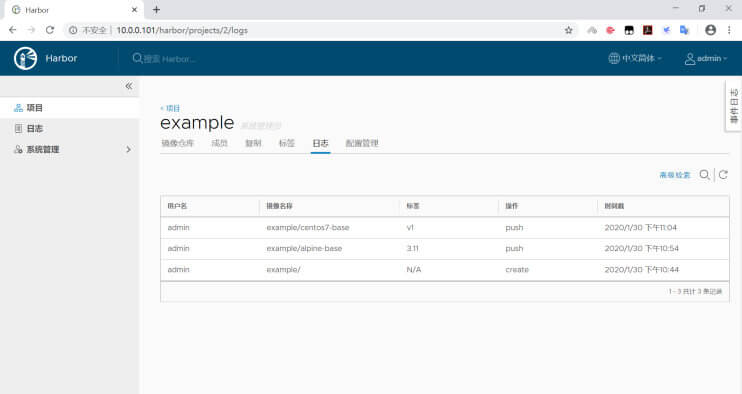Bookmark this page with star icon

pyautogui.click(x=568, y=30)
